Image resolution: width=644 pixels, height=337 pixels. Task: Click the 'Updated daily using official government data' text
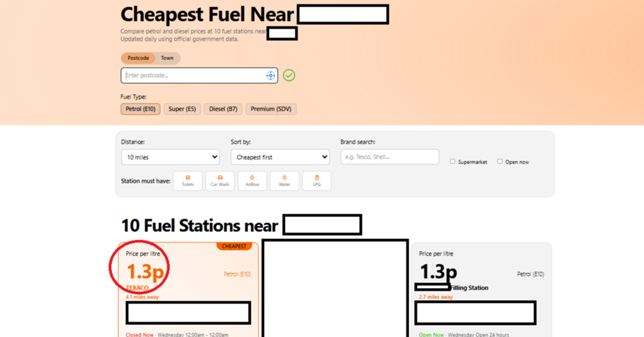click(x=179, y=40)
